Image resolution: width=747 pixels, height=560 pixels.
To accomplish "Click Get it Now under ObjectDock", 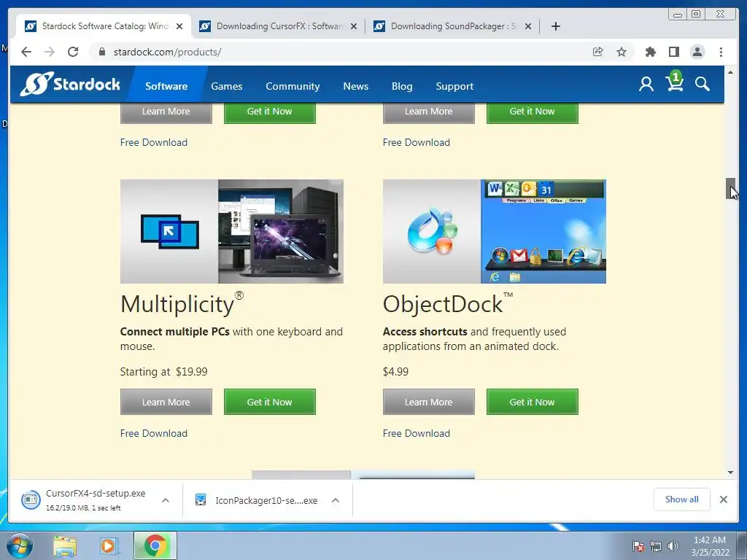I will [x=532, y=402].
